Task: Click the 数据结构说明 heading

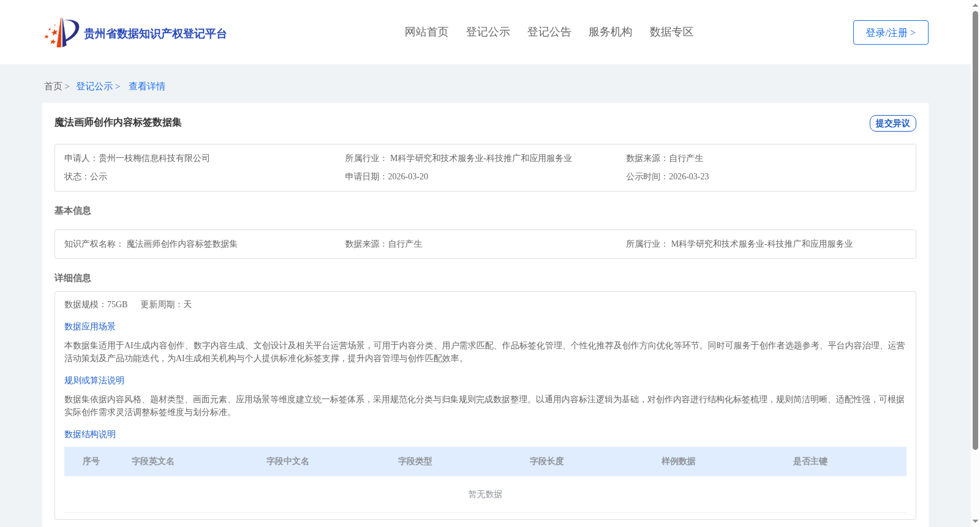Action: pyautogui.click(x=90, y=435)
